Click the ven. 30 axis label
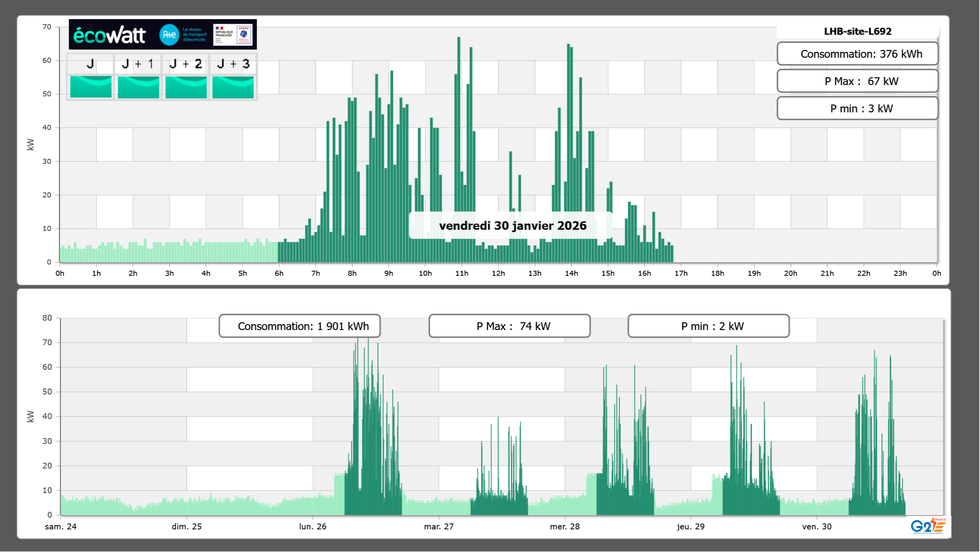Viewport: 980px width, 552px height. pyautogui.click(x=817, y=526)
